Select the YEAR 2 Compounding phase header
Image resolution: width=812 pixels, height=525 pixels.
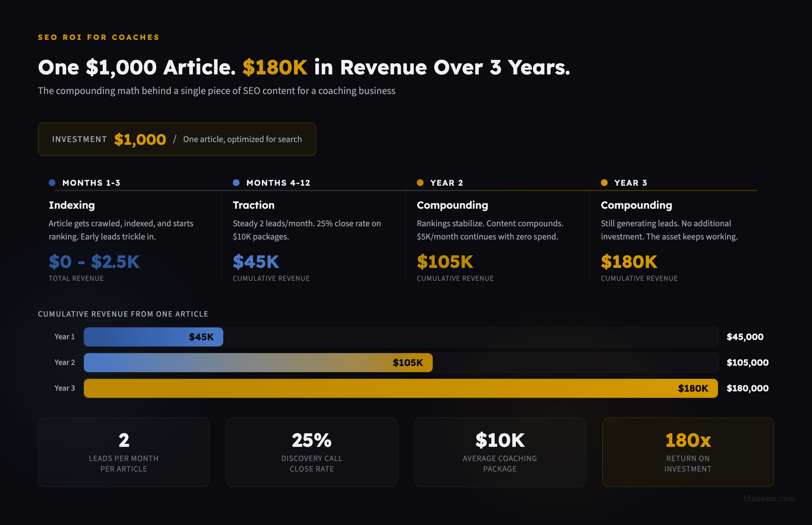(452, 205)
